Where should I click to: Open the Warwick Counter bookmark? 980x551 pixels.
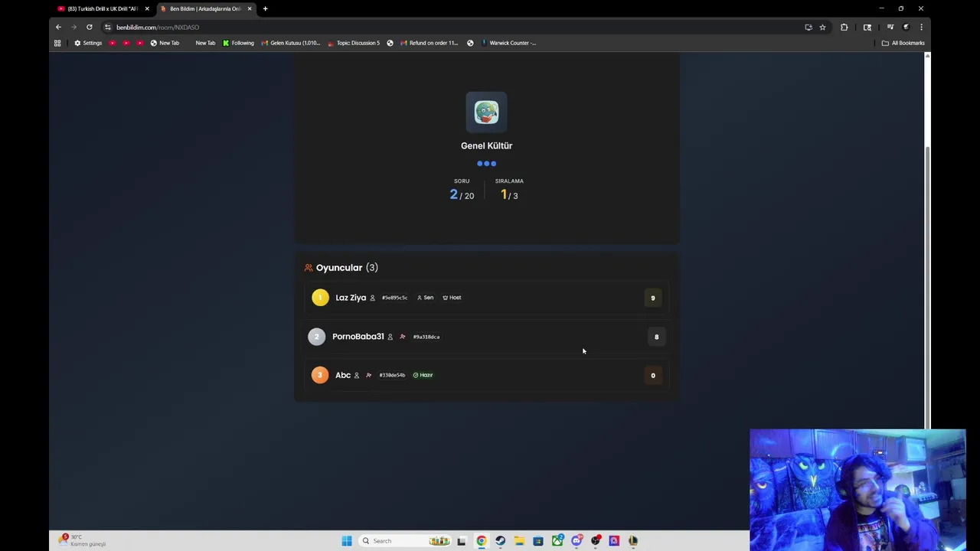508,43
